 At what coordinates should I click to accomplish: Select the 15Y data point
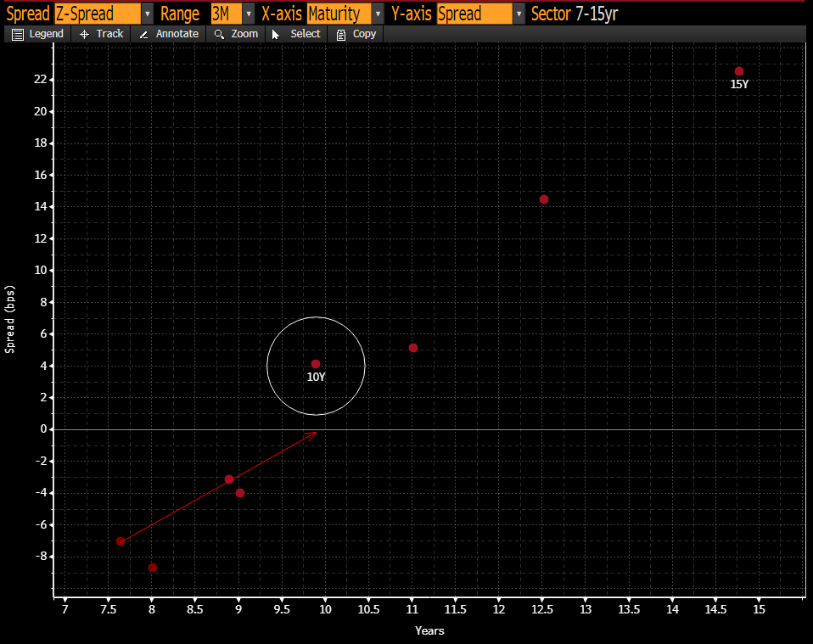point(739,71)
